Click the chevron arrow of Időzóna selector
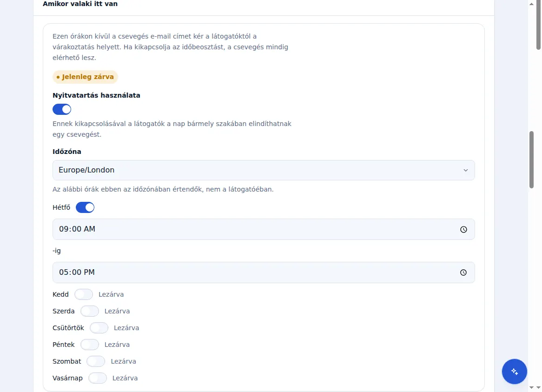The image size is (542, 392). point(466,170)
